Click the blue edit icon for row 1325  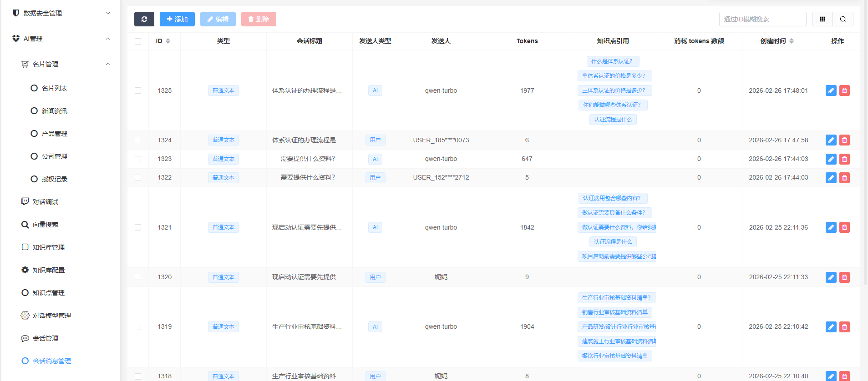[x=831, y=90]
